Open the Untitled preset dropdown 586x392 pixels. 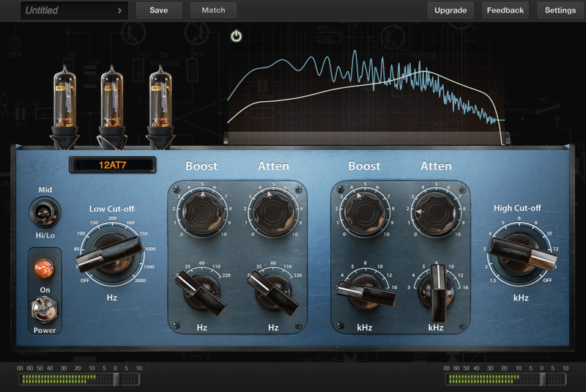[x=74, y=10]
